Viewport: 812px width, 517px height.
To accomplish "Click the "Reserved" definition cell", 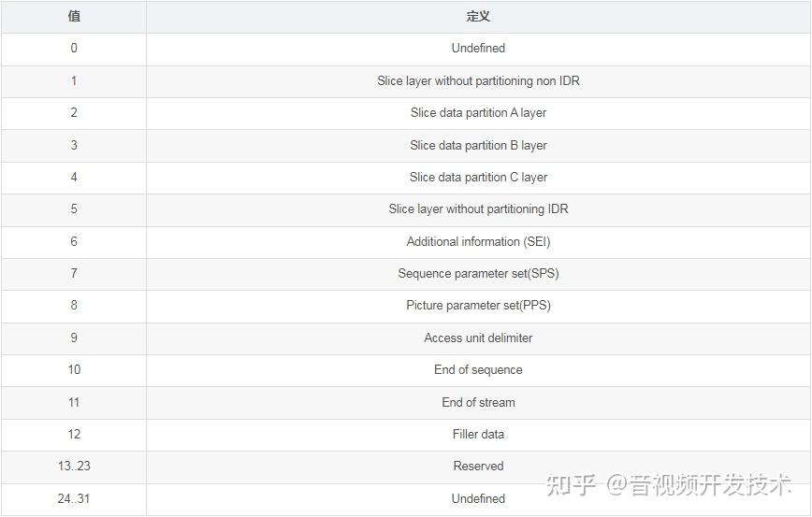I will click(478, 467).
